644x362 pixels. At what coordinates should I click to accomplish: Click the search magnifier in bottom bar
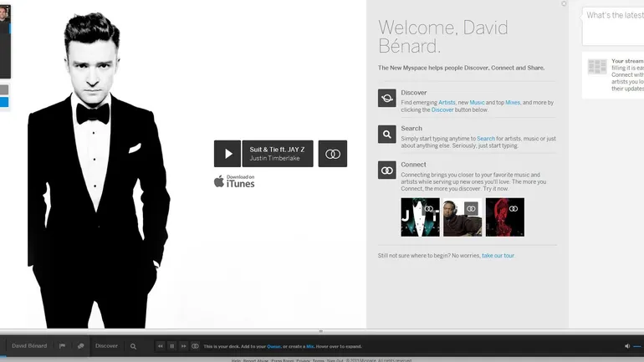(133, 346)
